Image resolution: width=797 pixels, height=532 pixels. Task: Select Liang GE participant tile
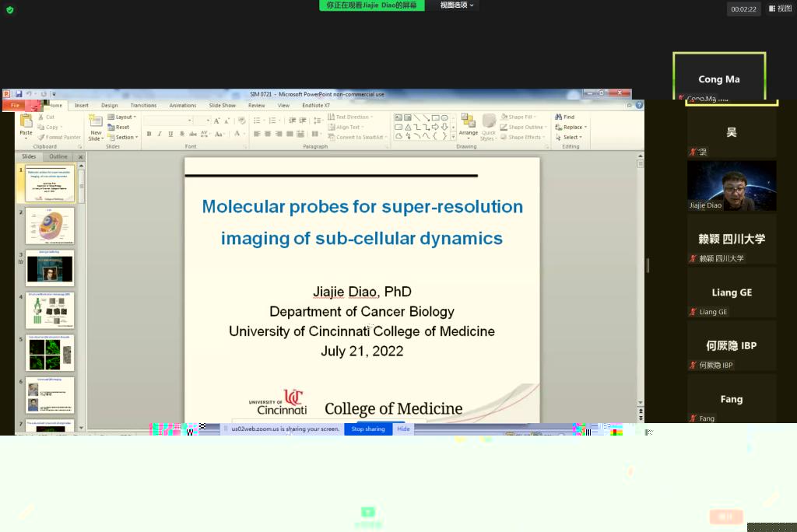click(x=732, y=292)
